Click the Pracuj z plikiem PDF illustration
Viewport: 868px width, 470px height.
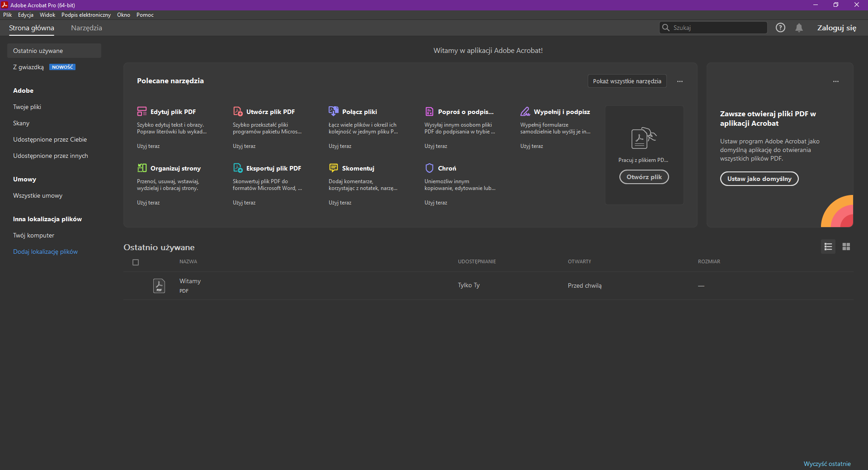[644, 138]
